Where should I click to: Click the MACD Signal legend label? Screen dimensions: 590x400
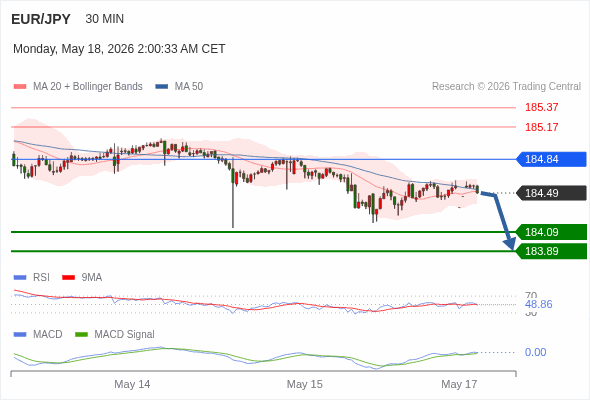(125, 334)
